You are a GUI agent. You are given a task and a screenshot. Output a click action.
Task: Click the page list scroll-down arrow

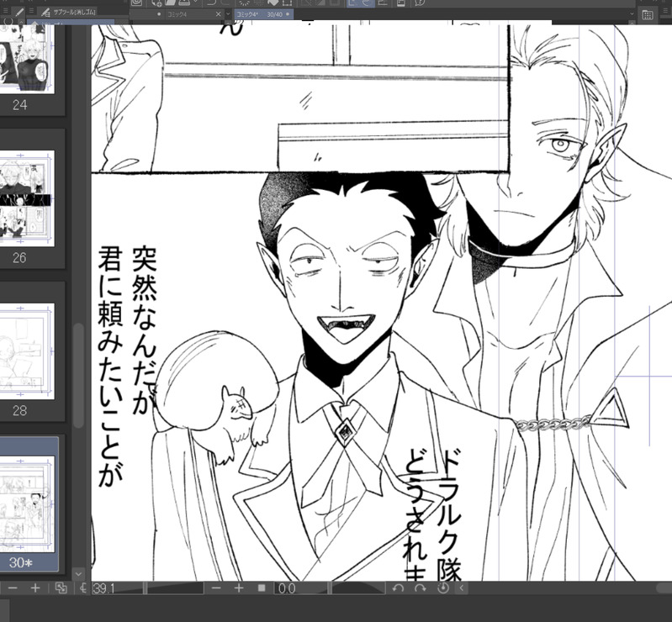click(x=78, y=573)
